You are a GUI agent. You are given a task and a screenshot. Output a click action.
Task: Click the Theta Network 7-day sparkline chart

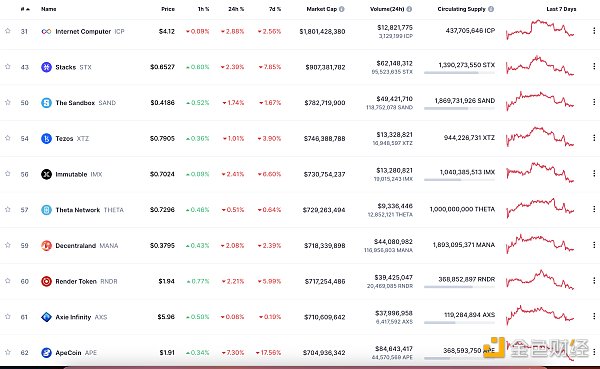[x=540, y=209]
